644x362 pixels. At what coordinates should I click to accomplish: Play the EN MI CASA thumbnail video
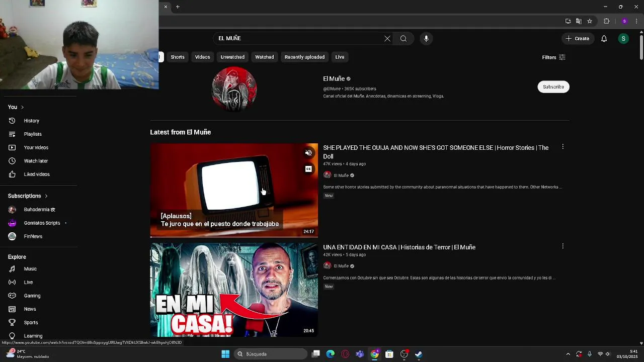[234, 290]
